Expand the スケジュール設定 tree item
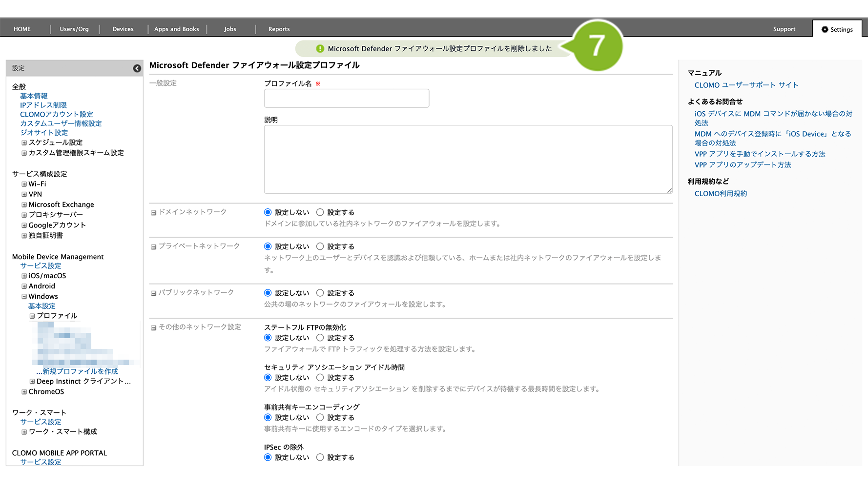868x488 pixels. click(24, 143)
